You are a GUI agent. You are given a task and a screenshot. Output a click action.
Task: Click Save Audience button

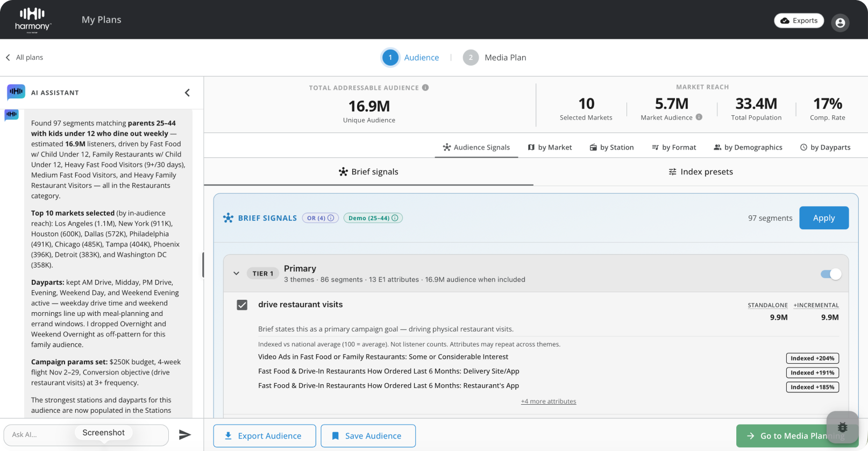368,436
